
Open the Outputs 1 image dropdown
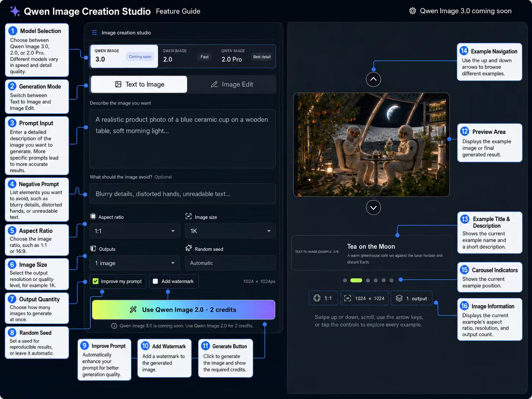[135, 263]
